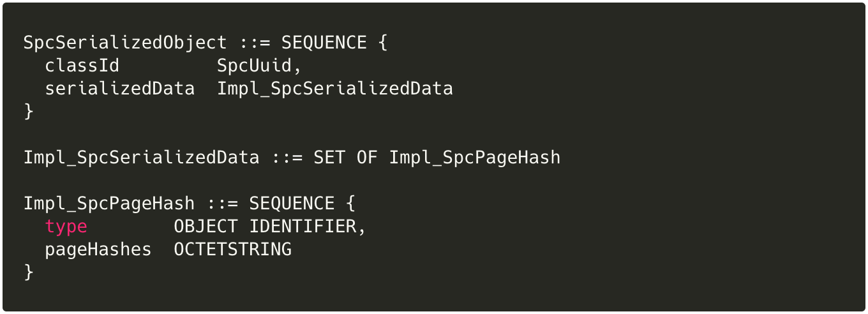The height and width of the screenshot is (314, 868).
Task: Click opening brace on the SpcSerializedObject line
Action: [382, 43]
